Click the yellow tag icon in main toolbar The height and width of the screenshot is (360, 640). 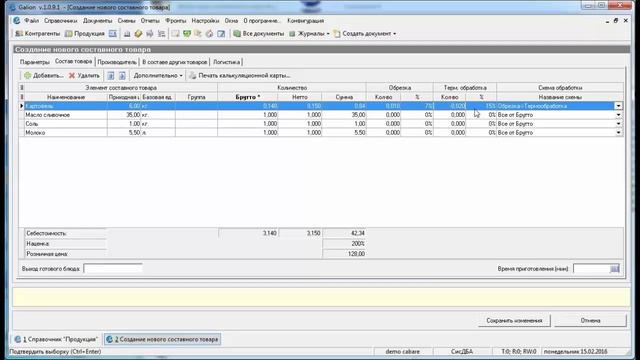point(138,34)
